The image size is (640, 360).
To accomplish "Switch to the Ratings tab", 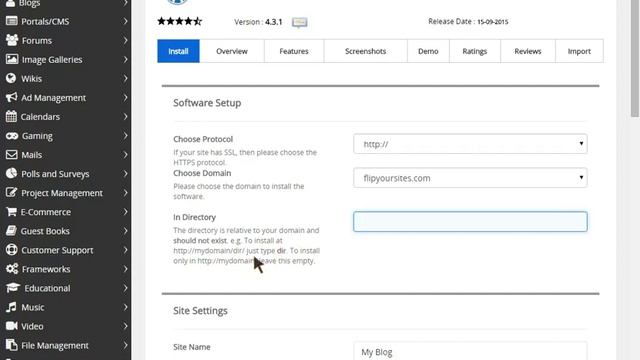I will [x=475, y=51].
